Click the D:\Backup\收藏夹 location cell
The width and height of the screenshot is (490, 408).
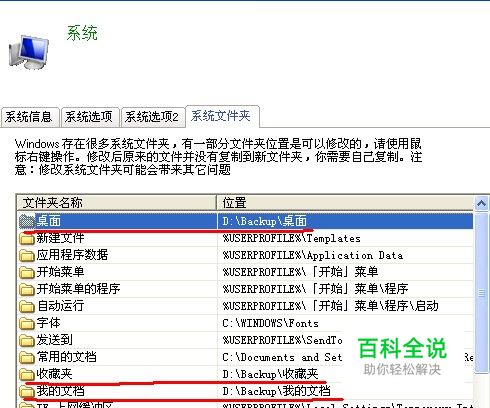point(270,374)
